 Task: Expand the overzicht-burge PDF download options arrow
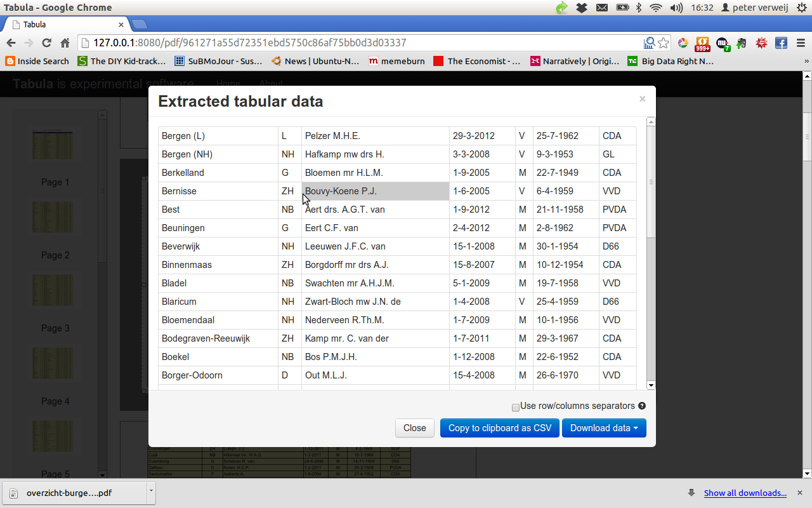[x=150, y=492]
